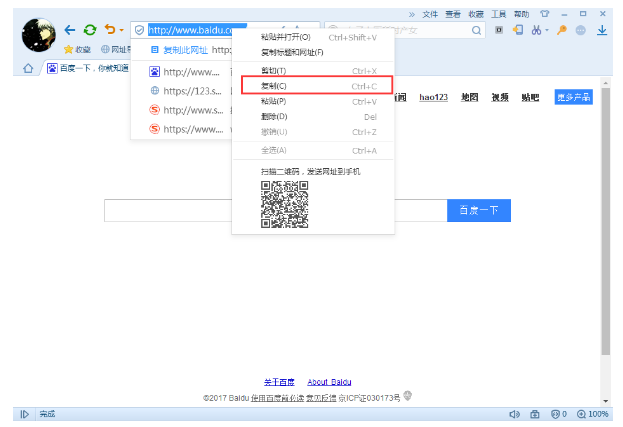This screenshot has width=623, height=427.
Task: Click the star 收藏 favorites button
Action: 77,49
